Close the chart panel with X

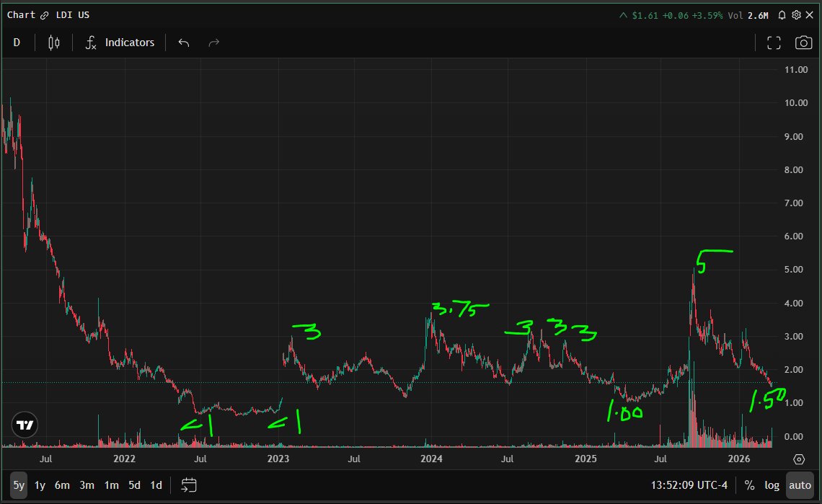810,15
